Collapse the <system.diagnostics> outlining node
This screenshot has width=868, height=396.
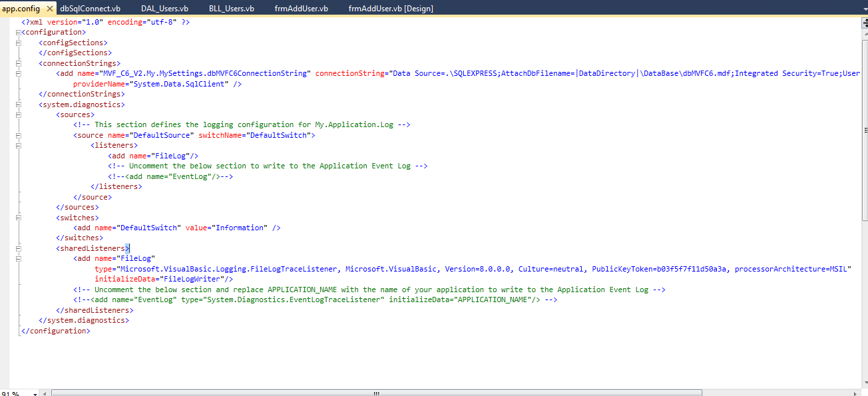19,104
